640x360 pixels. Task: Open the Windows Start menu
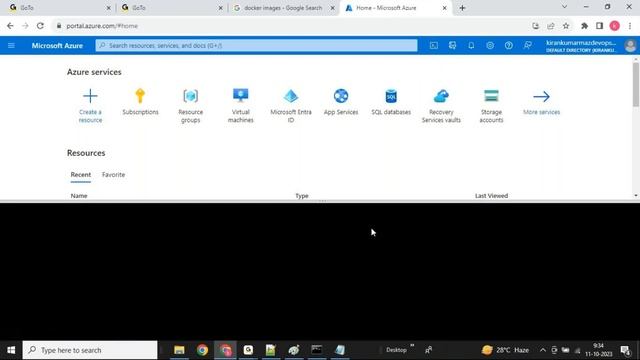(11, 350)
